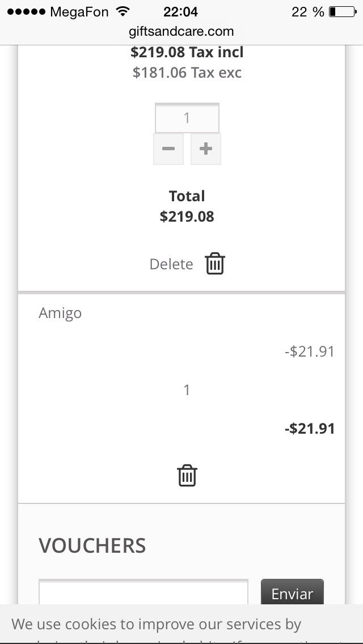Screen dimensions: 363x644
Task: Tap the MegaFon carrier label
Action: pyautogui.click(x=79, y=11)
